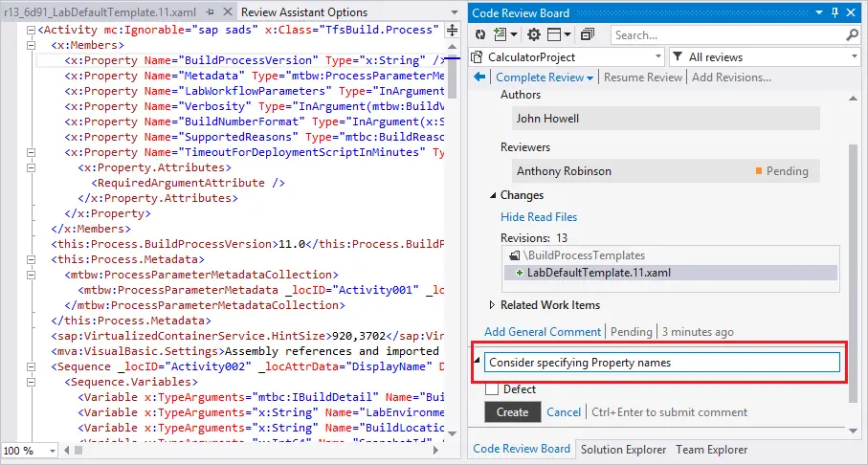Screen dimensions: 868x465
Task: Click the editor split handle icon
Action: 453,30
